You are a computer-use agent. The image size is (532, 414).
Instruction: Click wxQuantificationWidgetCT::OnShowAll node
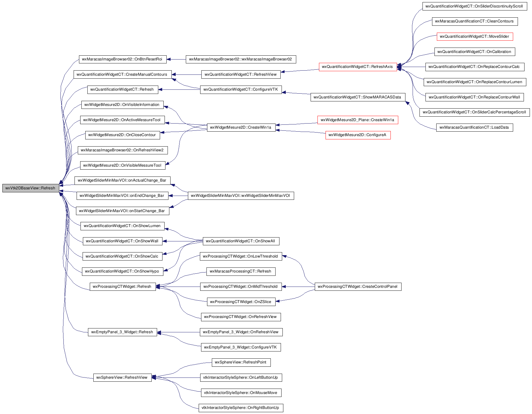point(241,241)
